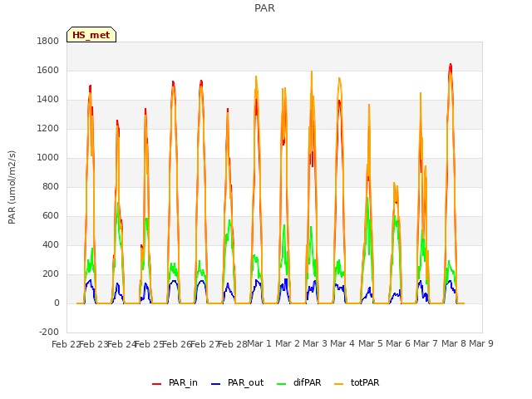The image size is (532, 399).
Task: Click the orange totPAR legend color marker
Action: pyautogui.click(x=338, y=384)
